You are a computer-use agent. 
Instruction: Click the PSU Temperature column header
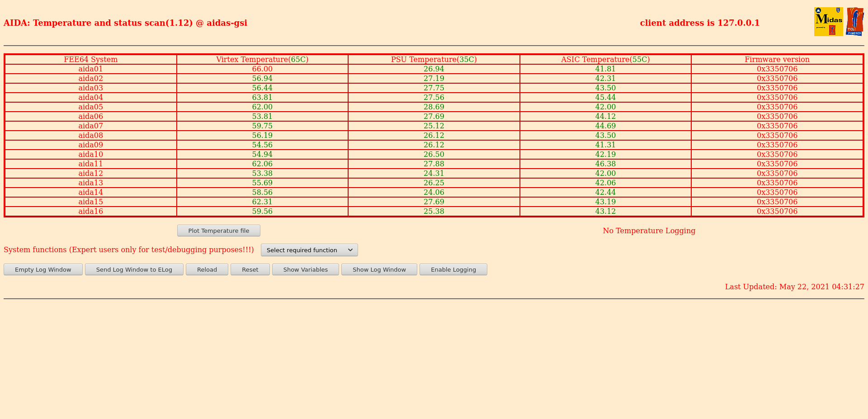[434, 60]
